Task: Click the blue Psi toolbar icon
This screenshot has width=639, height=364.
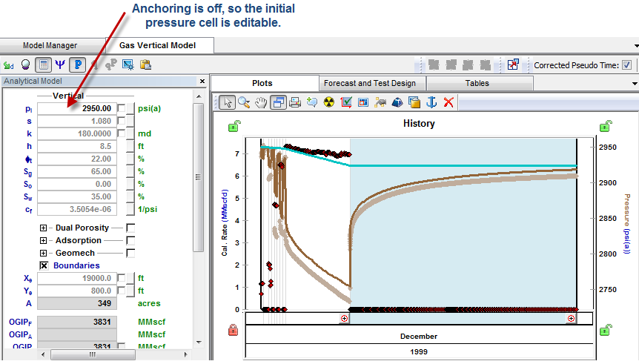Action: (61, 64)
